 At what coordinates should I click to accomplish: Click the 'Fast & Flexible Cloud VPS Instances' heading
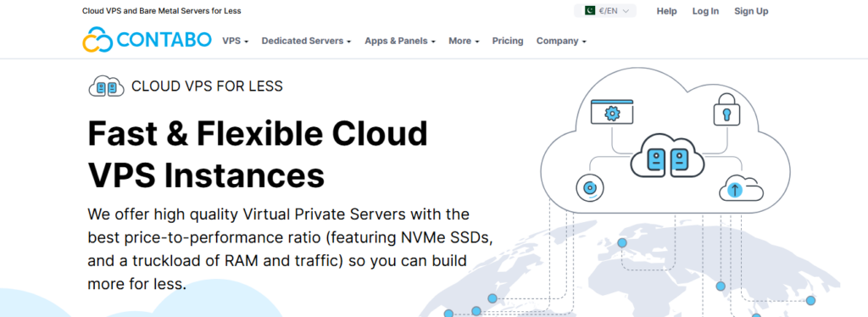click(x=258, y=153)
